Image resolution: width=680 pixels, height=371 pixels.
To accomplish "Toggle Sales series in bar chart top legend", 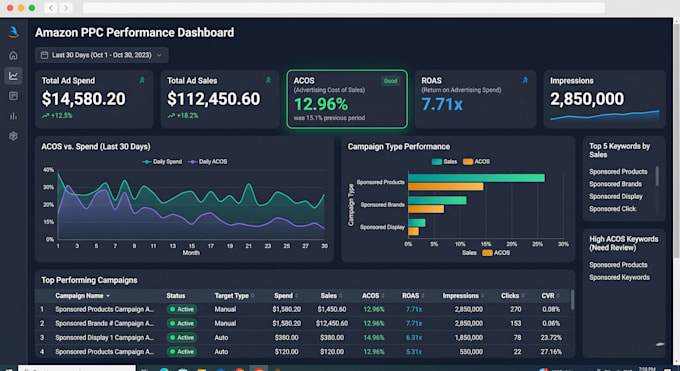I will pos(445,161).
